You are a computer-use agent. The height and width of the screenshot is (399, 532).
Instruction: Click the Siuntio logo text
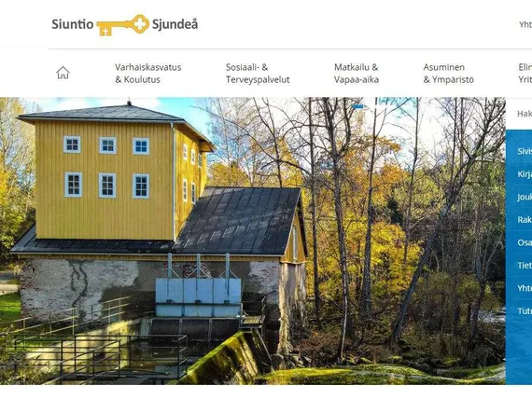click(72, 24)
